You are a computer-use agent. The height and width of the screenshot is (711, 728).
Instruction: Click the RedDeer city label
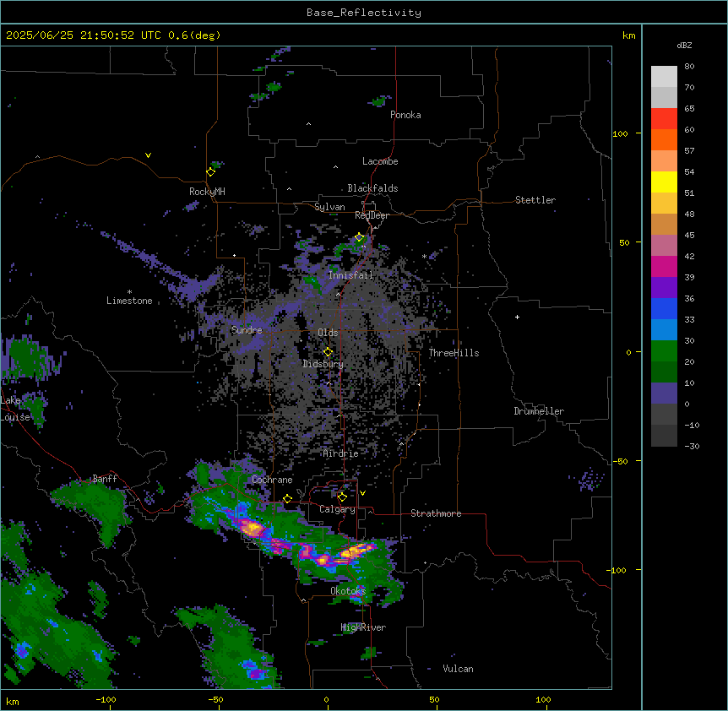point(372,215)
